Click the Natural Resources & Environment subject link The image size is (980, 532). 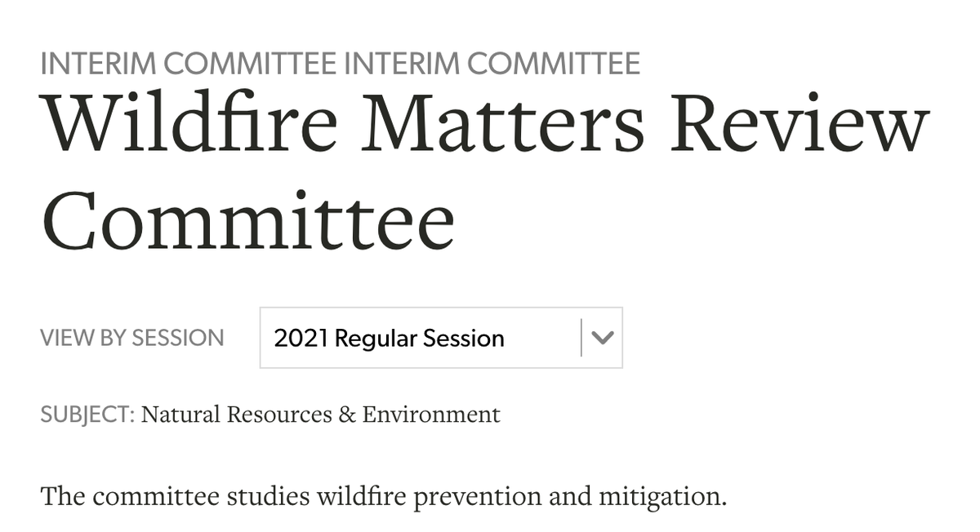click(x=320, y=415)
